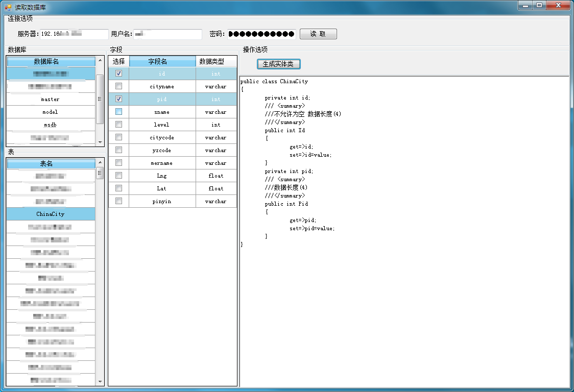Click the level field name cell
The width and height of the screenshot is (574, 392).
[162, 125]
